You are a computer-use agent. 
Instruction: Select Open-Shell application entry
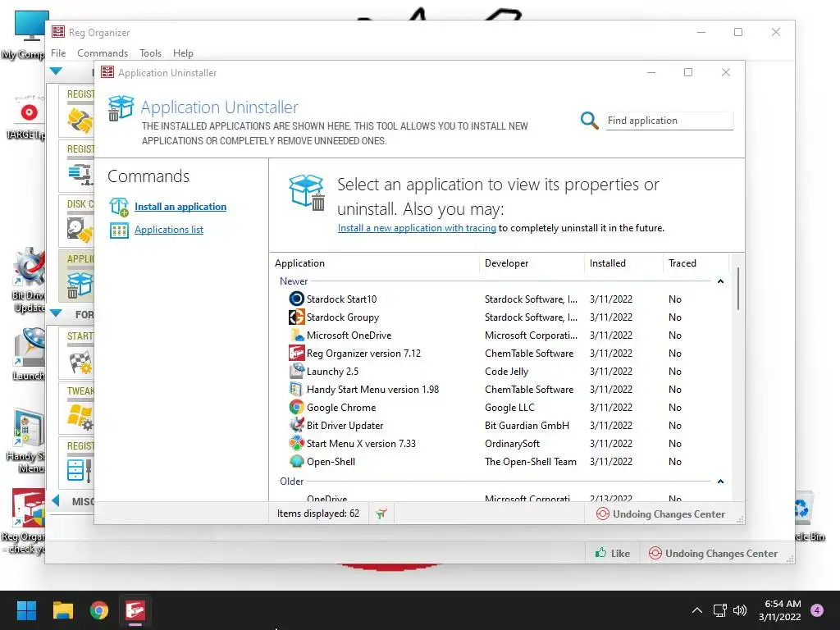point(500,461)
